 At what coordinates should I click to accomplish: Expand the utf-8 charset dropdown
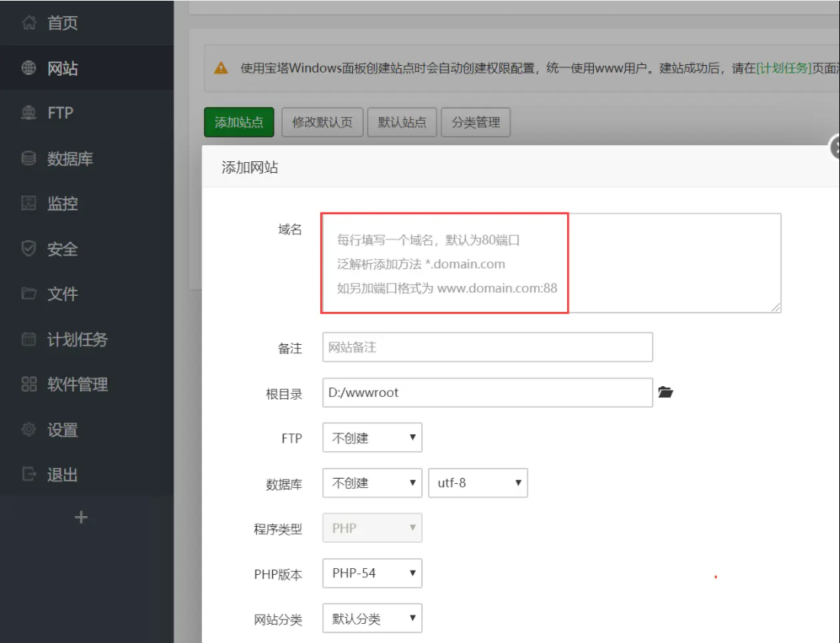click(478, 483)
